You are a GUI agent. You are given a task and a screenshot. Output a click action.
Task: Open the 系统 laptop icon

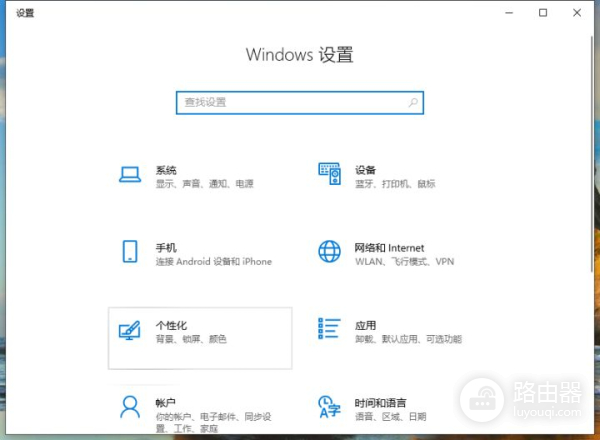[130, 174]
